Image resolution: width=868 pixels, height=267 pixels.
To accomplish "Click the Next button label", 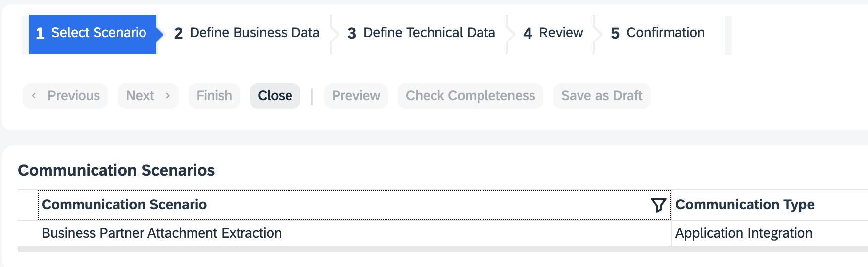I will click(140, 96).
